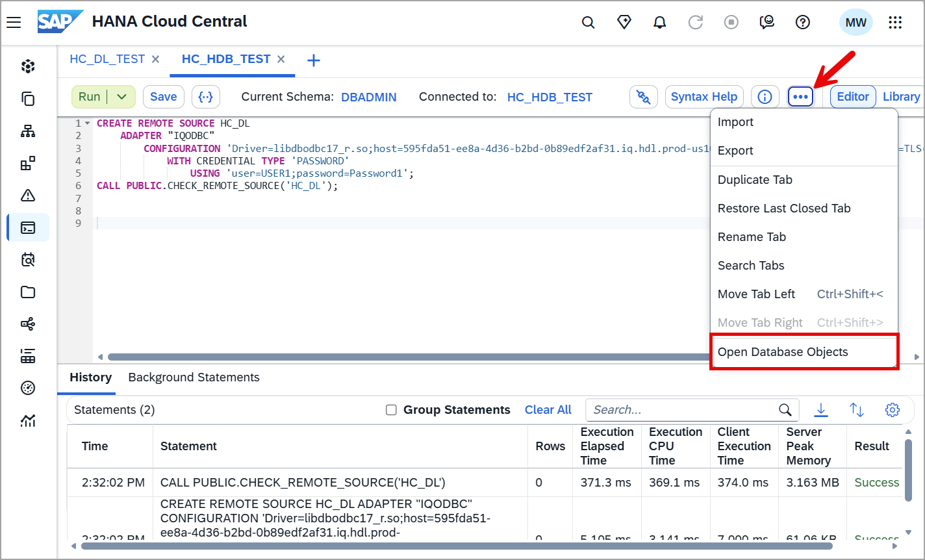This screenshot has height=560, width=925.
Task: Open the folder icon in sidebar
Action: point(28,292)
